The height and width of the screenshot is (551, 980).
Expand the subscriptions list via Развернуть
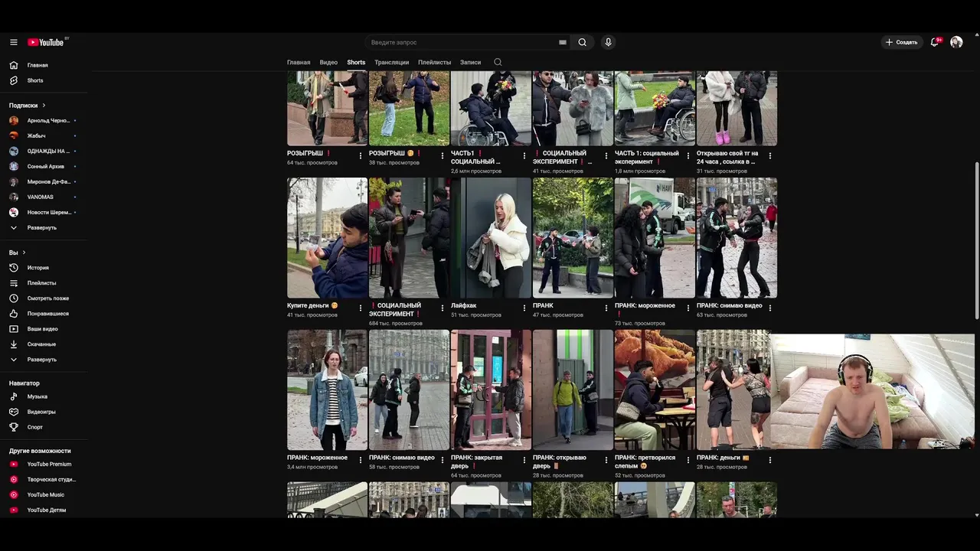tap(44, 227)
